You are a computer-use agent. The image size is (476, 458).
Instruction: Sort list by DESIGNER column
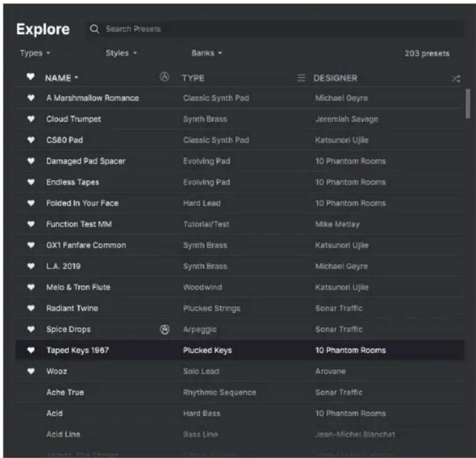pyautogui.click(x=335, y=78)
